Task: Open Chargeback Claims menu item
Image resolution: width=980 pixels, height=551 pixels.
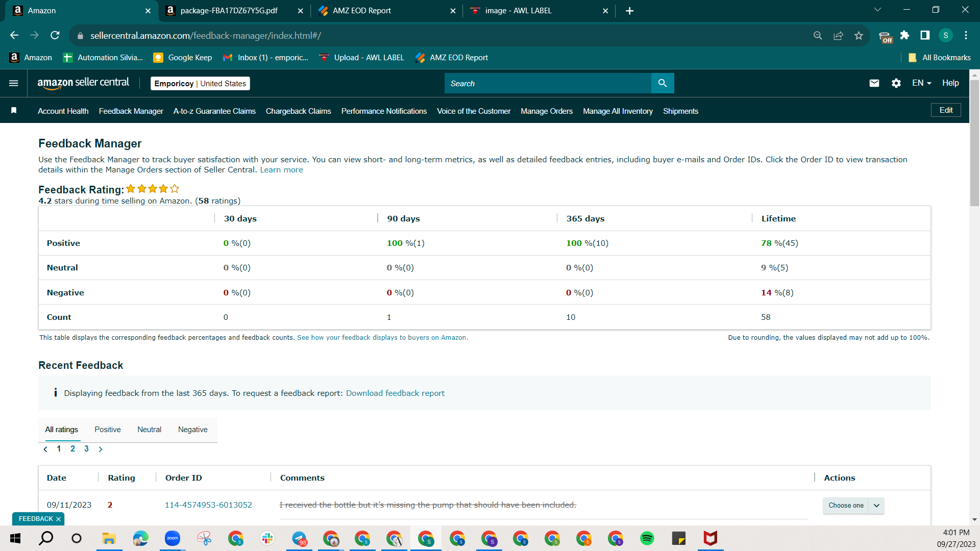Action: (299, 111)
